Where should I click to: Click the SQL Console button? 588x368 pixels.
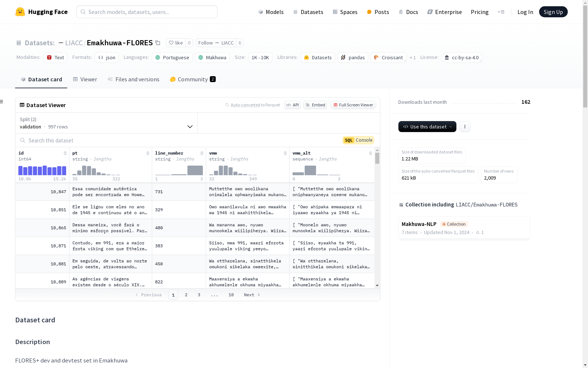[x=358, y=140]
